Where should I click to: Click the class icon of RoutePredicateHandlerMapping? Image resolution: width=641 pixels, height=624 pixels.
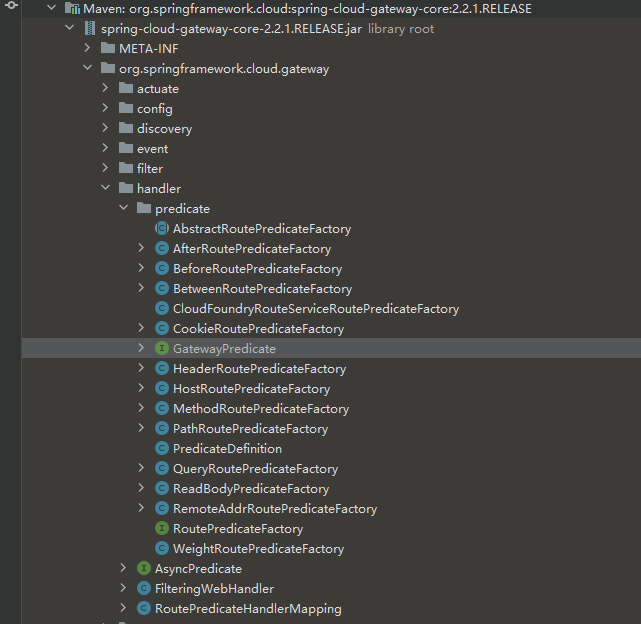click(x=144, y=608)
